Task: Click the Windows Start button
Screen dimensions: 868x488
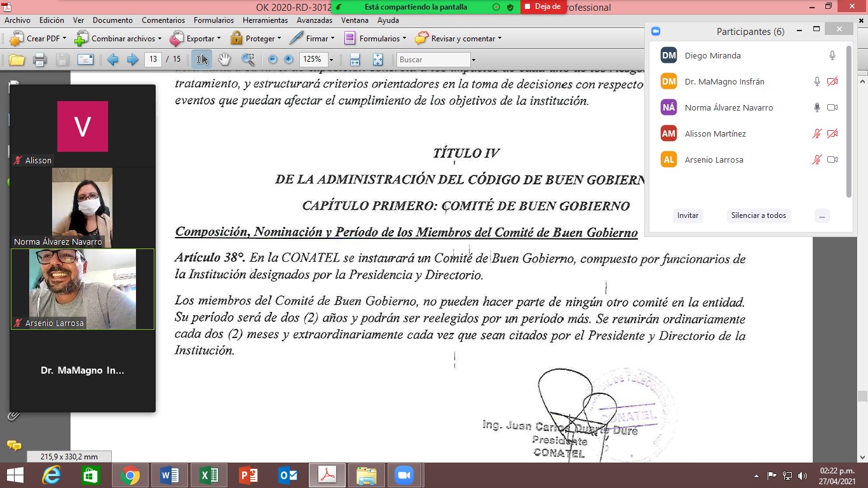Action: tap(14, 475)
